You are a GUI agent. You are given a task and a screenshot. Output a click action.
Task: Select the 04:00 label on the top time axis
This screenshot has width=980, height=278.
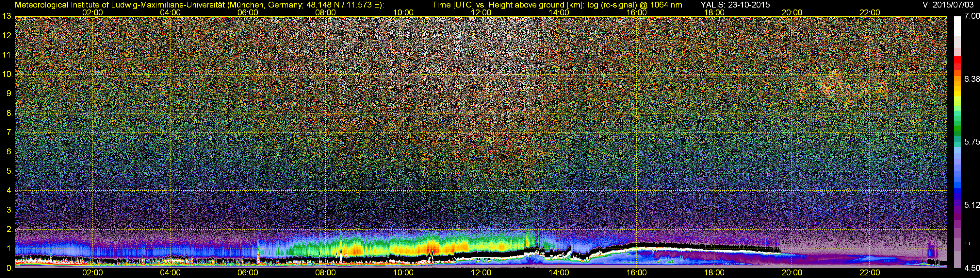coord(170,12)
